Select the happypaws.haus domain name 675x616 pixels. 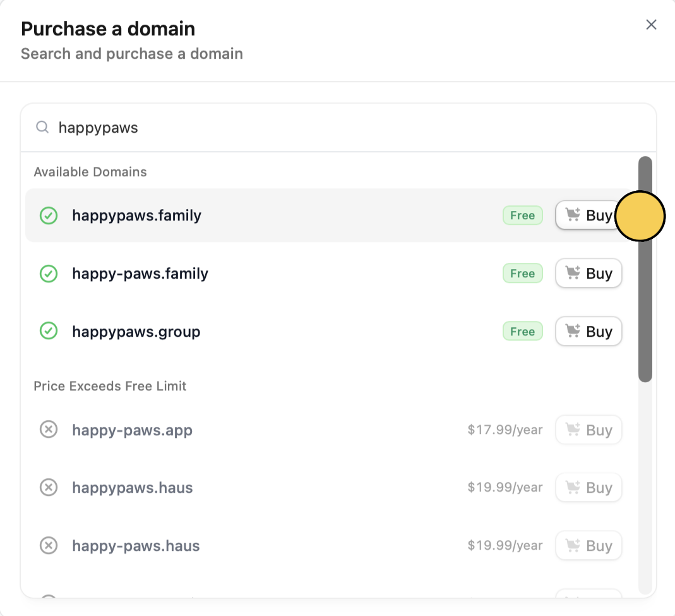(x=132, y=488)
